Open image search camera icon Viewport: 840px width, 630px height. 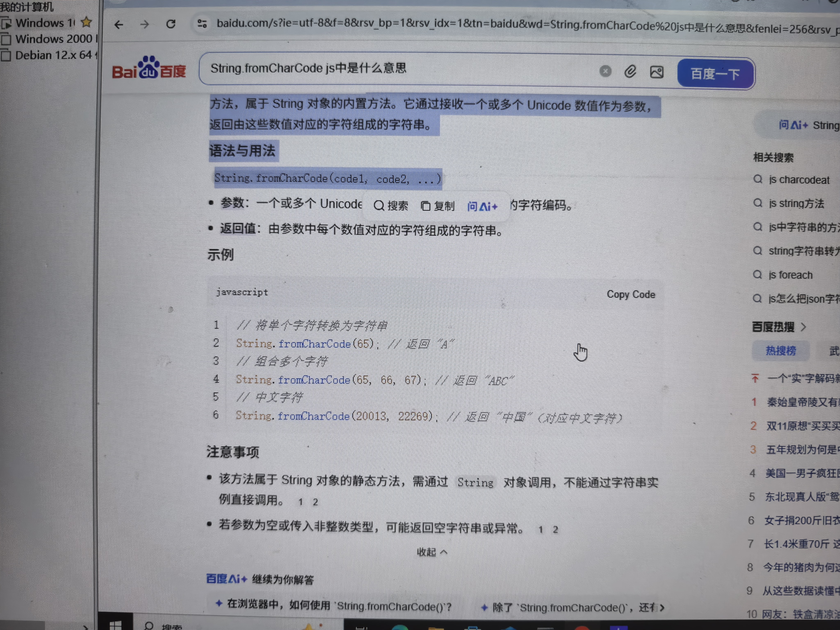657,72
